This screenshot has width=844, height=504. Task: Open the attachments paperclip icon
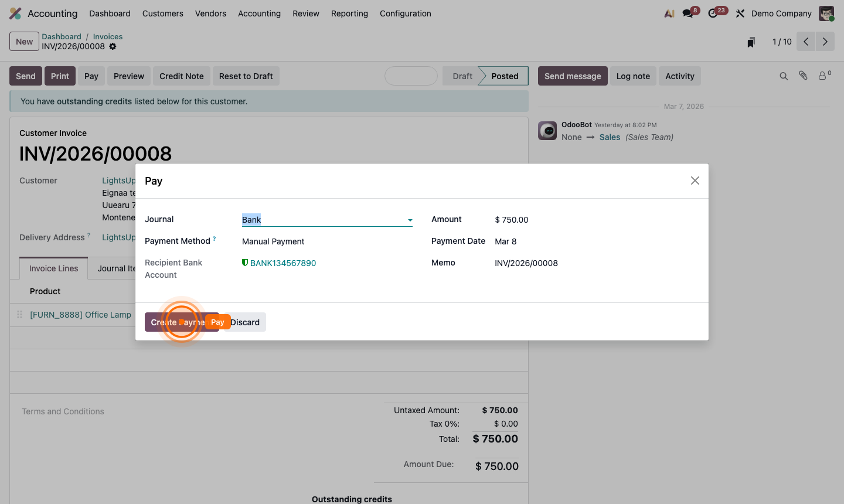(802, 76)
